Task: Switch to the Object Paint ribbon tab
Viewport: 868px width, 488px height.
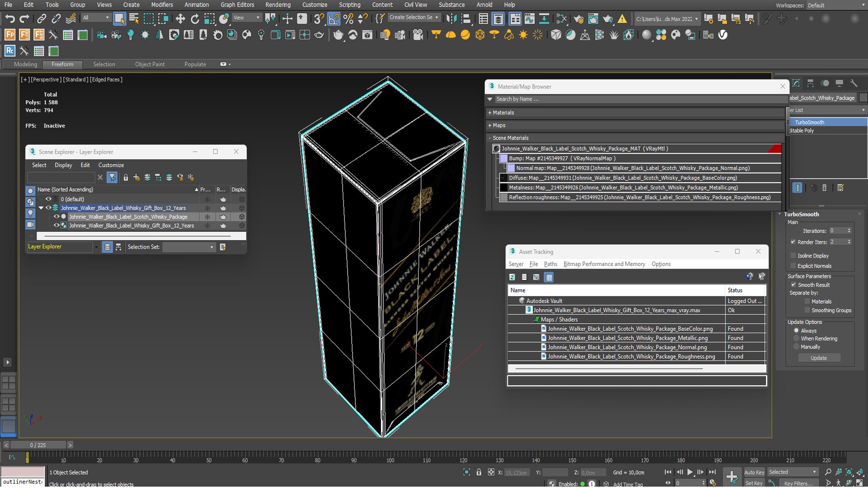Action: coord(150,64)
